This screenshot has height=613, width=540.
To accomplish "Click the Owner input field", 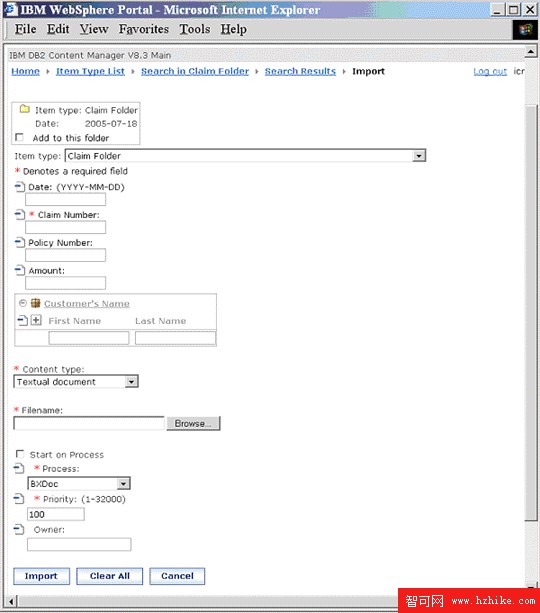I will [79, 545].
